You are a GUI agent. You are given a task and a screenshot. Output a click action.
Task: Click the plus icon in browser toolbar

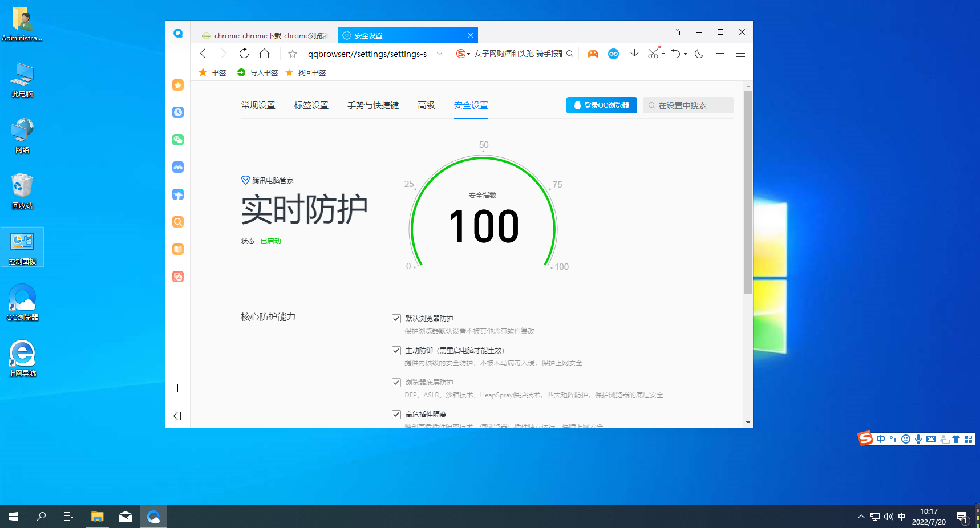pos(720,54)
